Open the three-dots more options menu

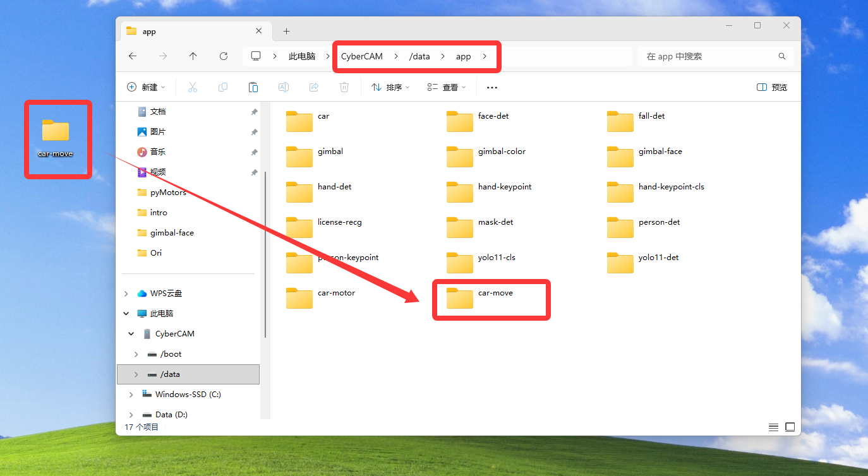(492, 88)
